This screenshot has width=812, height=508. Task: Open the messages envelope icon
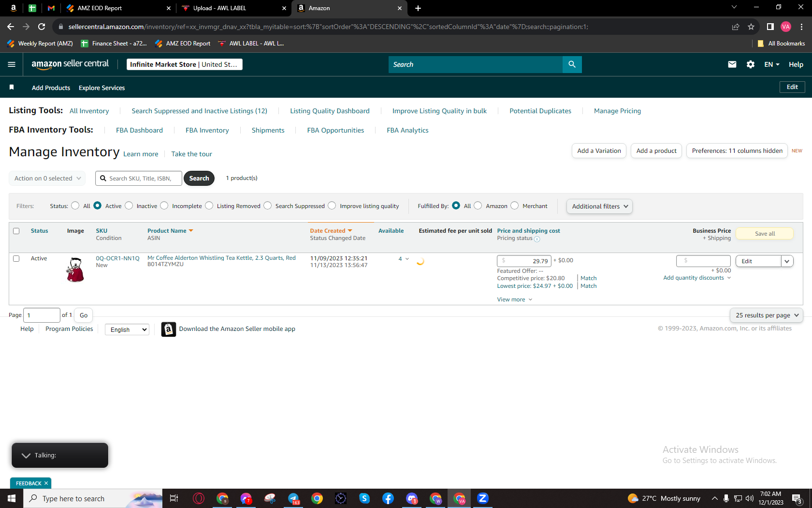732,64
